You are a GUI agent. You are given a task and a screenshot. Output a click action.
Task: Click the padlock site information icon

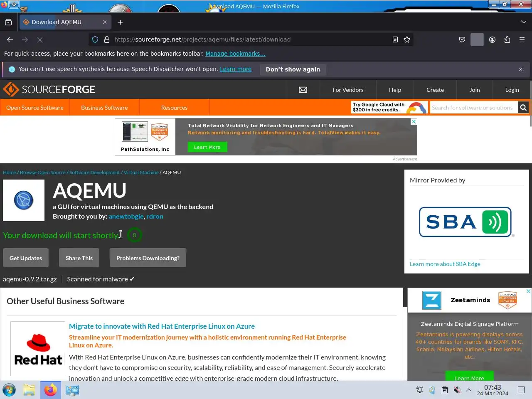pos(106,39)
